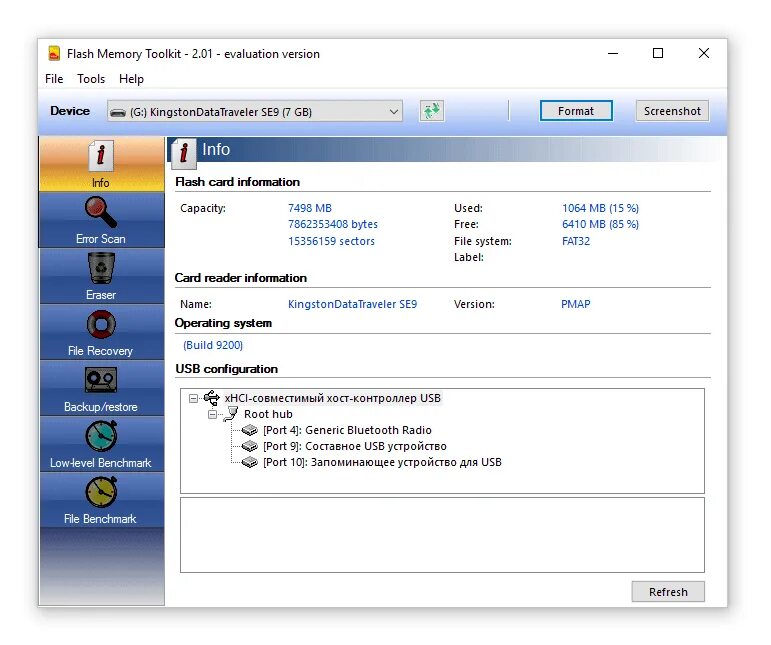Screen dimensions: 771x645
Task: Select Port 10 Запоминающее устройство для USB
Action: (x=382, y=463)
